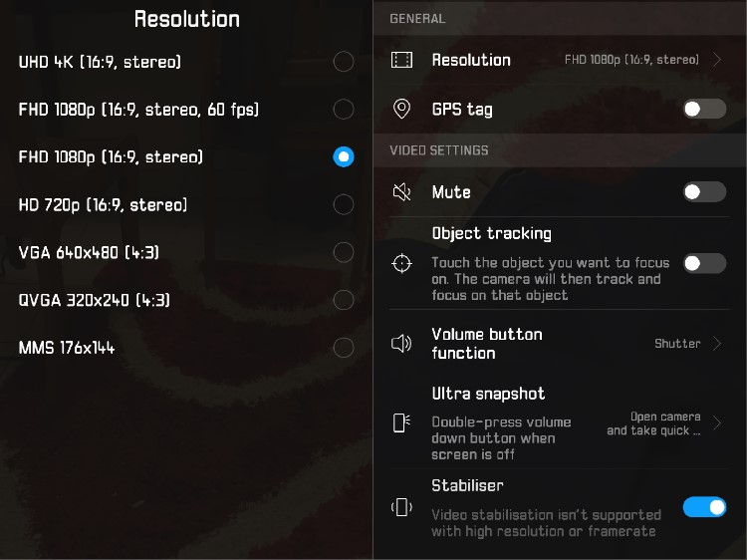Toggle the Mute switch on
This screenshot has height=560, width=747.
(704, 192)
